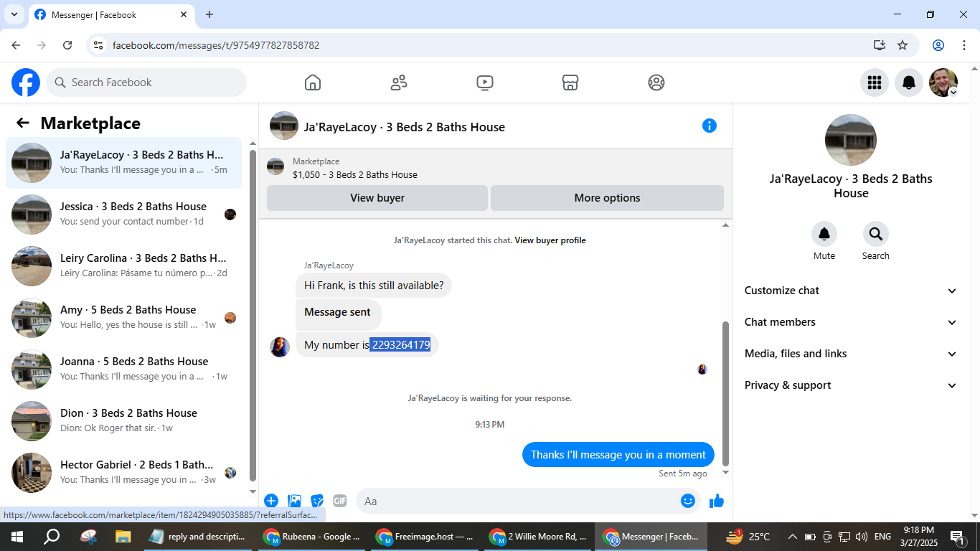Click the Facebook logo icon
The image size is (980, 551).
[26, 83]
